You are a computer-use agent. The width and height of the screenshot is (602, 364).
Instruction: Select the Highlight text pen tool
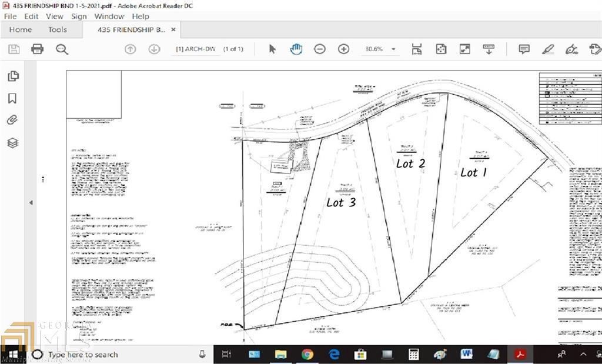click(548, 49)
